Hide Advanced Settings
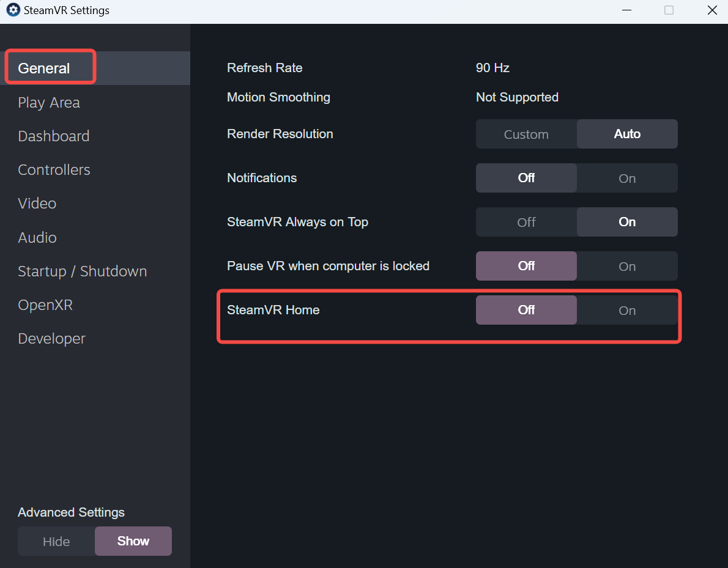 click(56, 541)
